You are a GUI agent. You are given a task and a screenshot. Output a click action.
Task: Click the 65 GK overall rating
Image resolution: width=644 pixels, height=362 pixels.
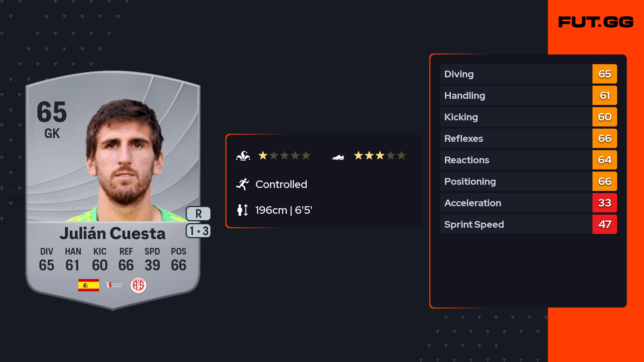(52, 118)
